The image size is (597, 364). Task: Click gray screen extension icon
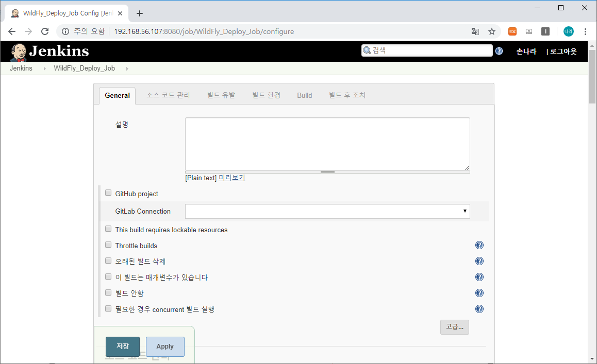[x=529, y=31]
